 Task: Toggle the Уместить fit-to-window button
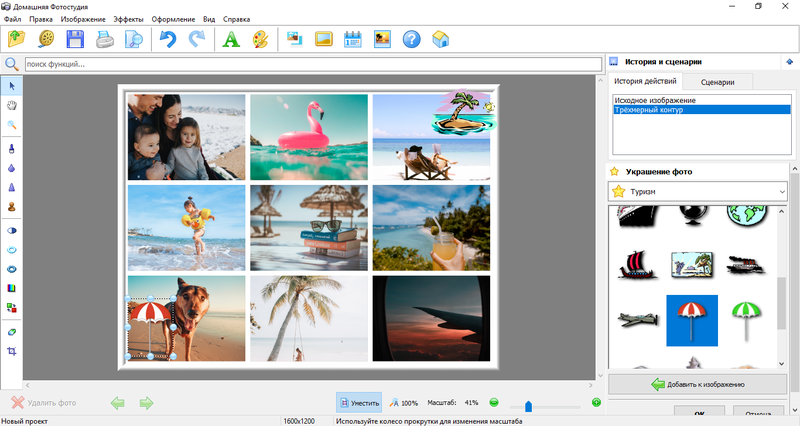(359, 403)
